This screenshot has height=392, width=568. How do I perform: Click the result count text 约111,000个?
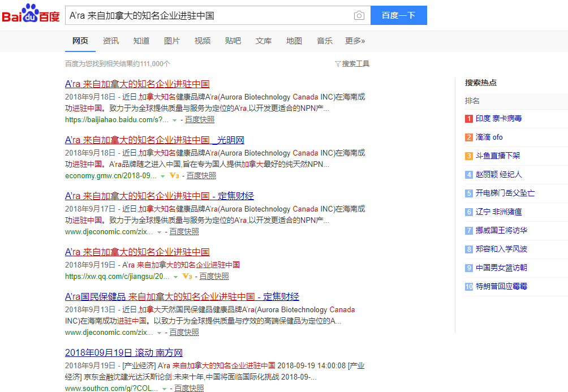(x=151, y=64)
